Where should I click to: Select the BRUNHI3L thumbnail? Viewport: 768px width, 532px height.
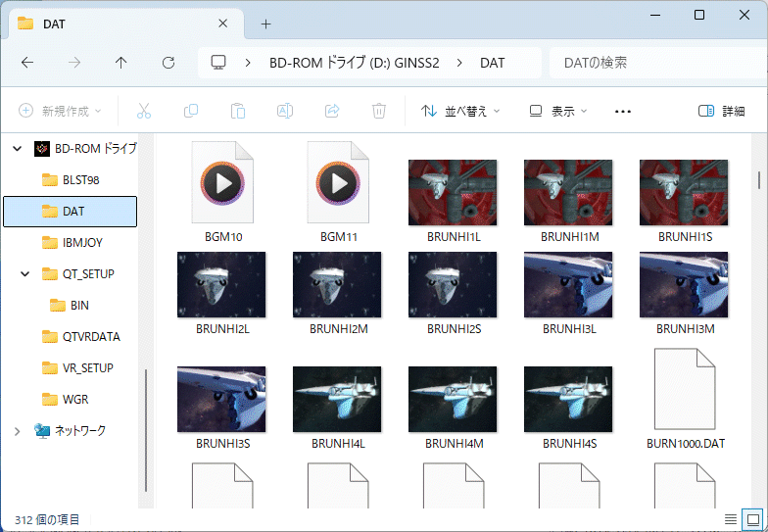point(568,284)
